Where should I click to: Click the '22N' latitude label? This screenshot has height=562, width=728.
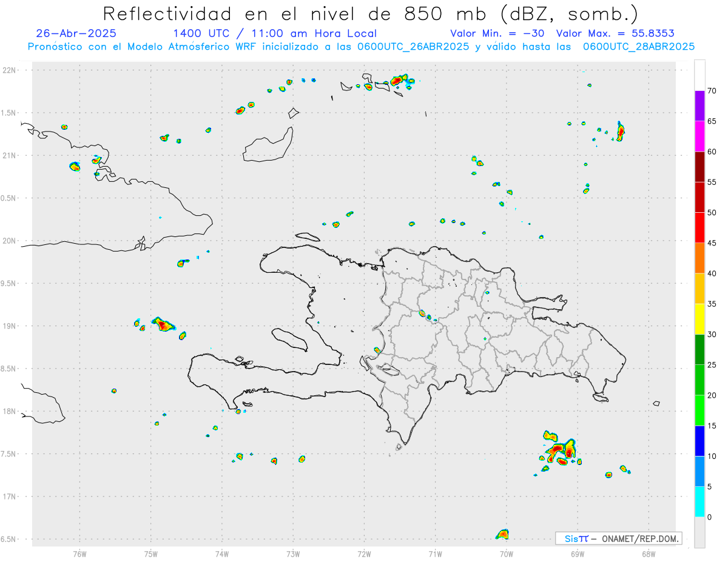click(10, 70)
